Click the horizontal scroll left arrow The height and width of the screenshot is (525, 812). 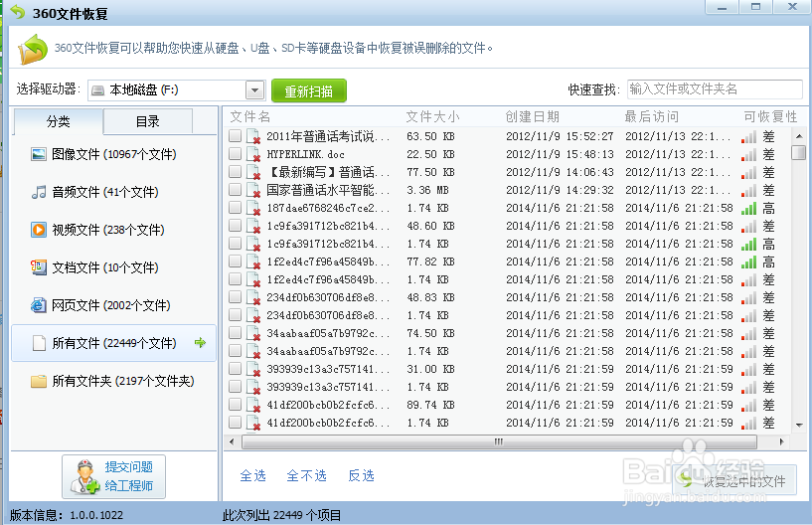(232, 442)
